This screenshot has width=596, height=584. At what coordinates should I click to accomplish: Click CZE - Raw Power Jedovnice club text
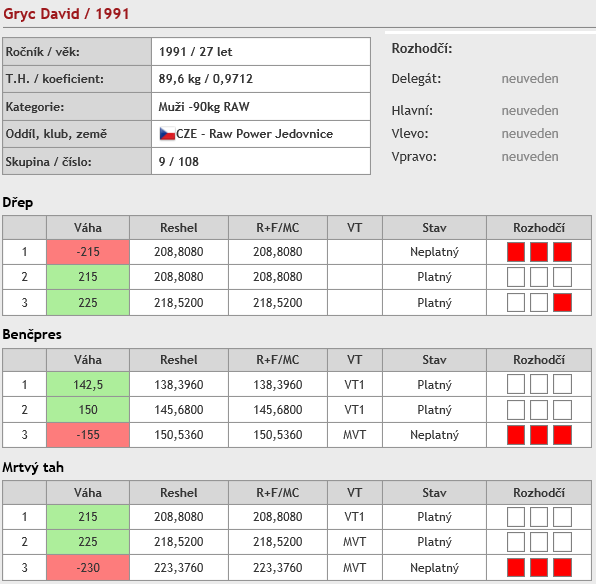[254, 134]
